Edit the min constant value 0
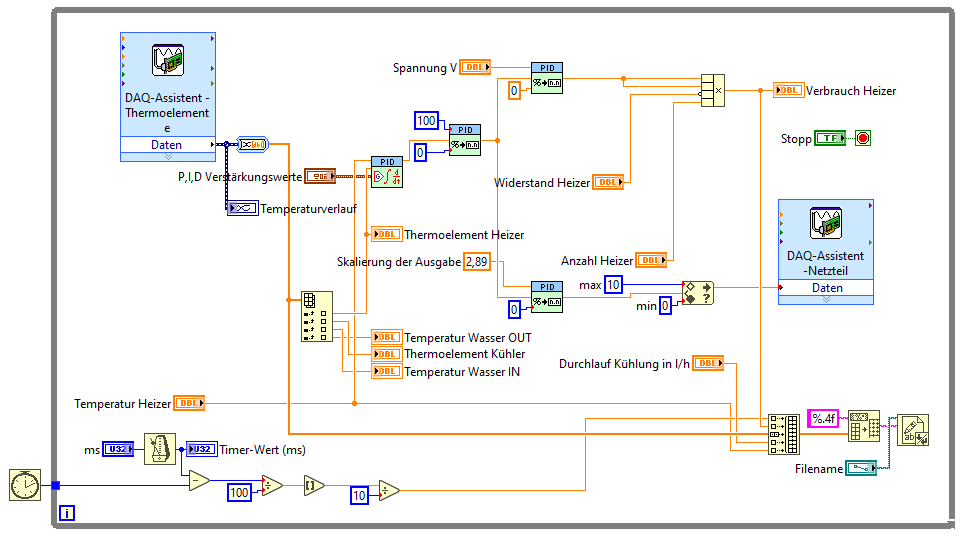The image size is (970, 546). coord(665,305)
